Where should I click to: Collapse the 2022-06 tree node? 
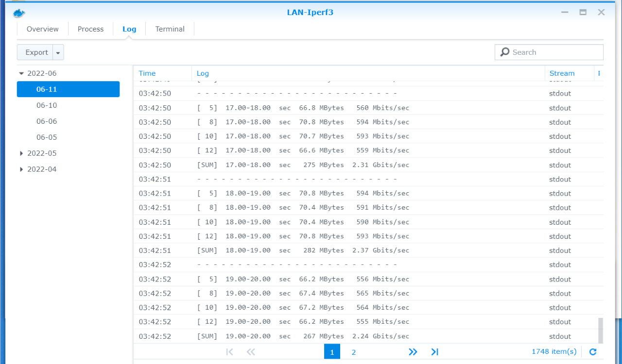pos(21,73)
